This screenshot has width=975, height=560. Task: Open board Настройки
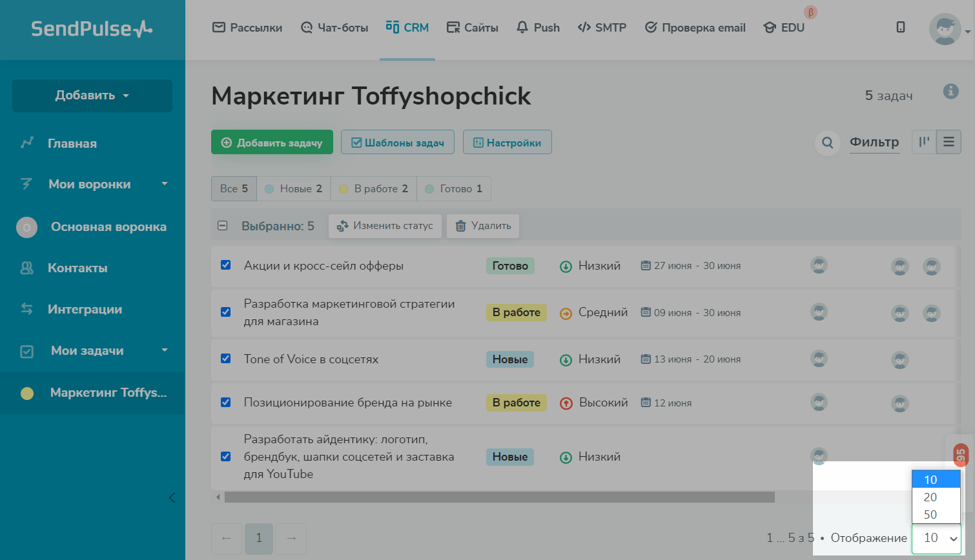[508, 143]
